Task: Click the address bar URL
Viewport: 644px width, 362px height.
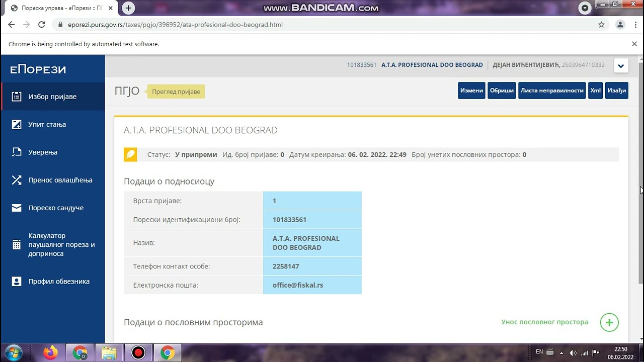Action: point(175,25)
